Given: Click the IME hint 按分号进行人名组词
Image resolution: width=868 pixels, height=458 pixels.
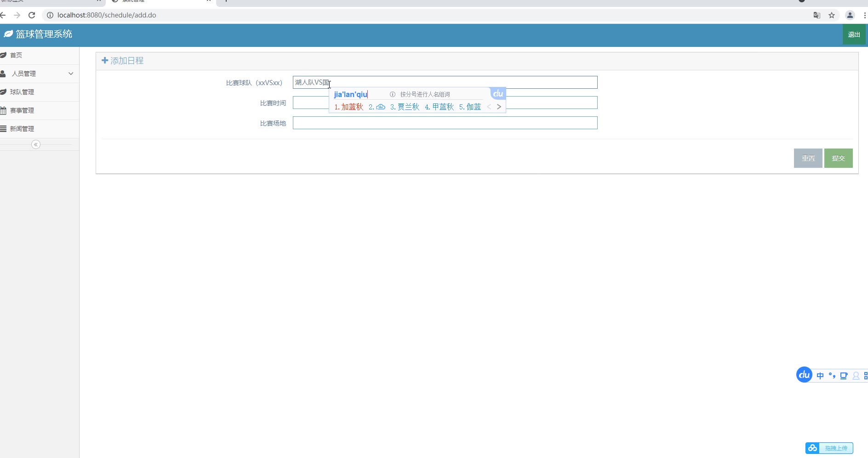Looking at the screenshot, I should point(425,94).
